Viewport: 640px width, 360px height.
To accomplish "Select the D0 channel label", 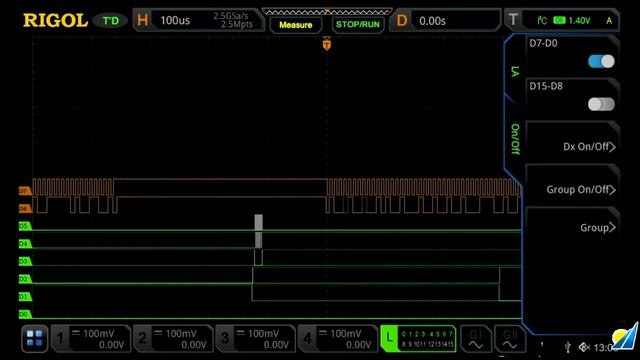I will pos(24,314).
